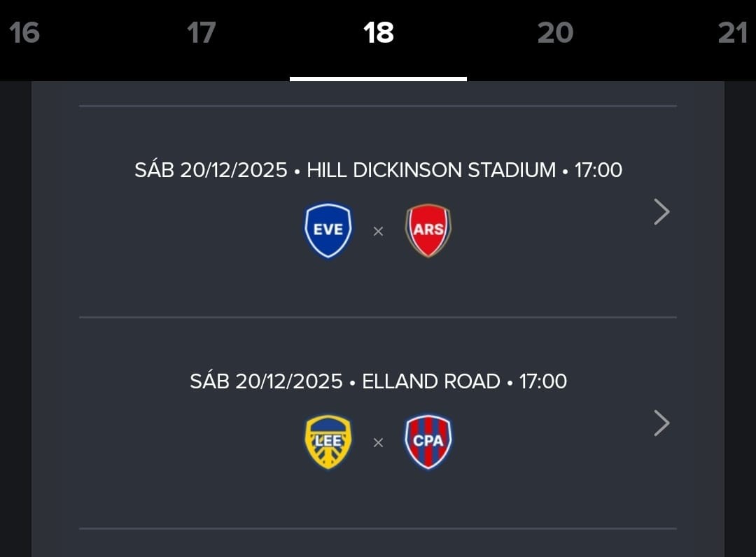Expand the EVE vs ARS match chevron
Viewport: 756px width, 557px height.
(661, 211)
